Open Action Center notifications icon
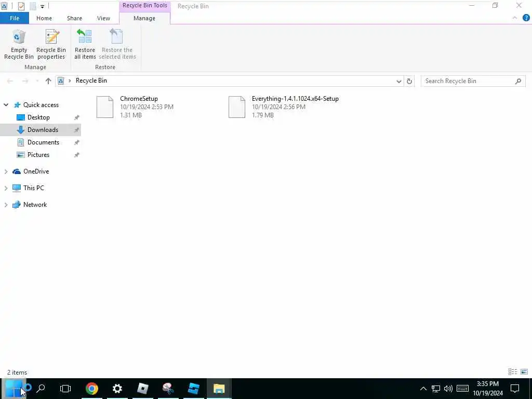Image resolution: width=532 pixels, height=399 pixels. point(515,389)
